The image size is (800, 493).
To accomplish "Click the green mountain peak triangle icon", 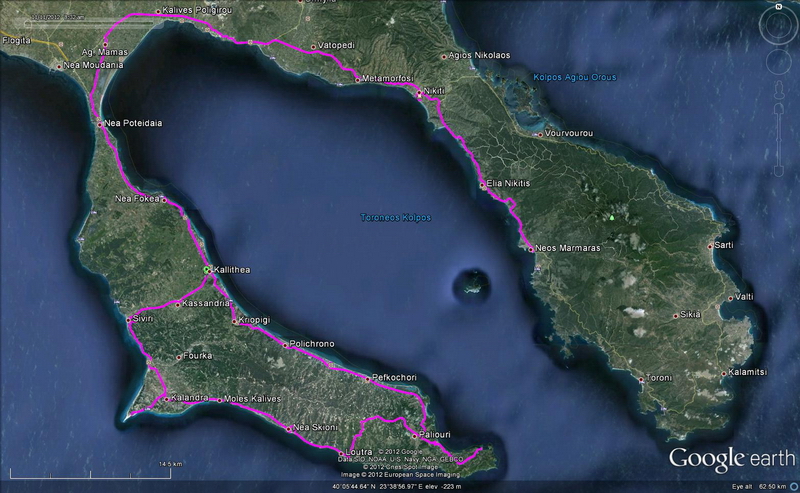I will click(611, 217).
